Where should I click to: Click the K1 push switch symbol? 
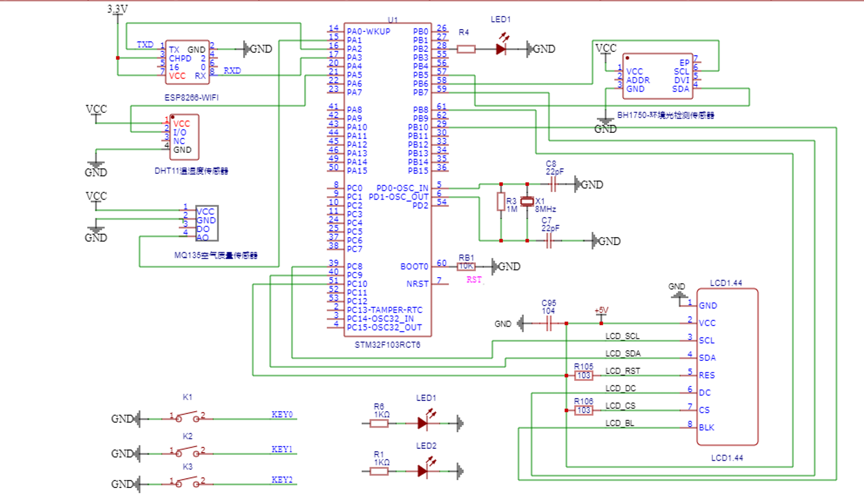(187, 417)
